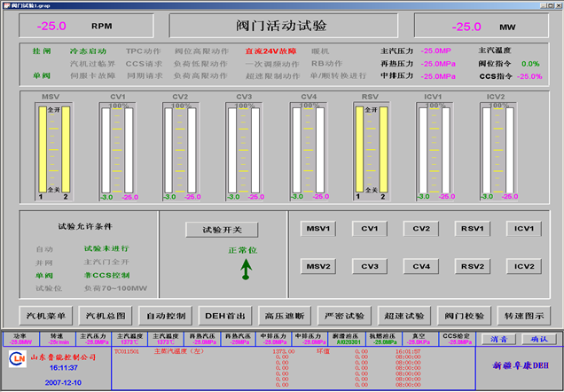Click the 真空 cell in bottom status bar

click(420, 339)
